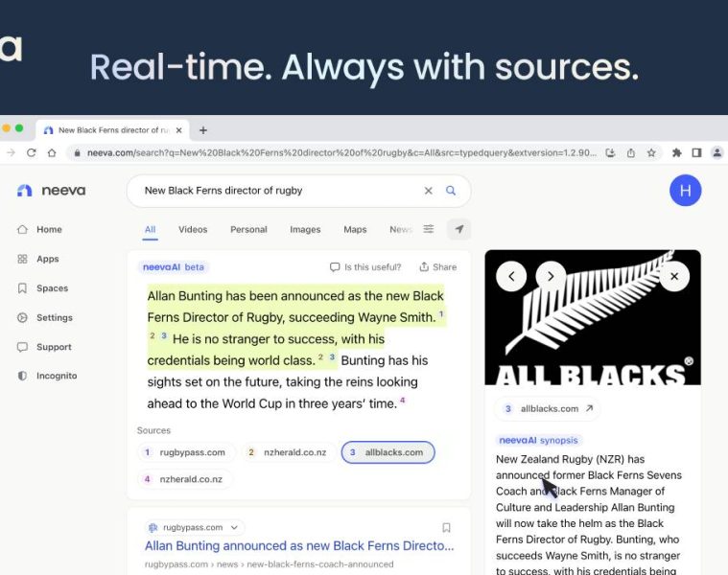Open source 4 nzherald.co.nz chip
This screenshot has height=575, width=728.
pos(184,479)
